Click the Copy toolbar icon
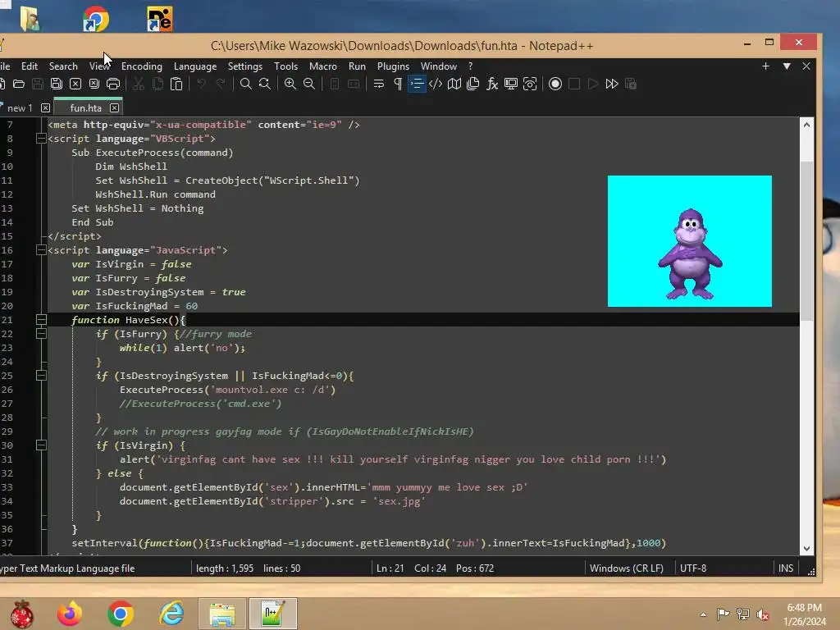This screenshot has height=630, width=840. click(157, 84)
